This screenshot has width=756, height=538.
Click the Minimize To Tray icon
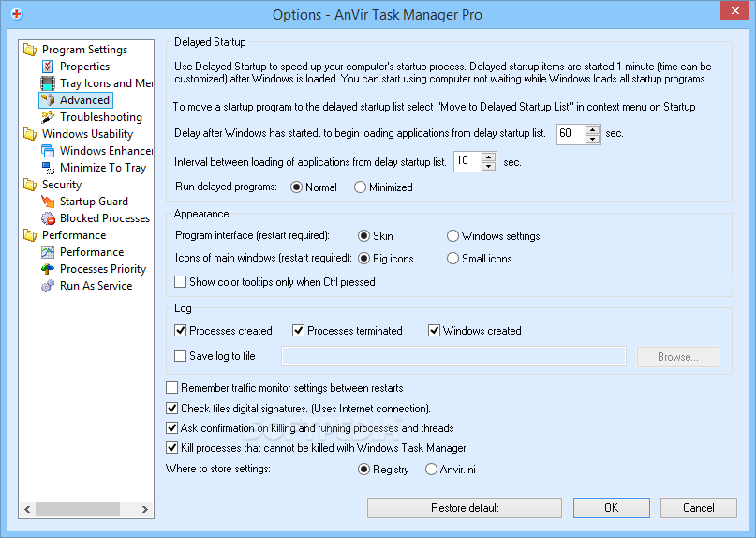[48, 168]
